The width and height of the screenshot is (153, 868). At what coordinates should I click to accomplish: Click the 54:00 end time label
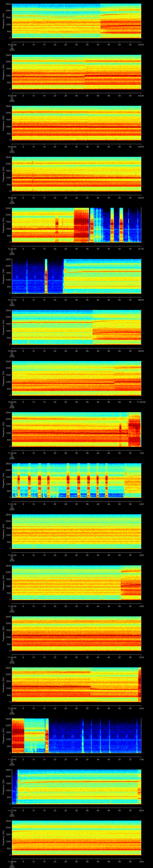tap(141, 96)
